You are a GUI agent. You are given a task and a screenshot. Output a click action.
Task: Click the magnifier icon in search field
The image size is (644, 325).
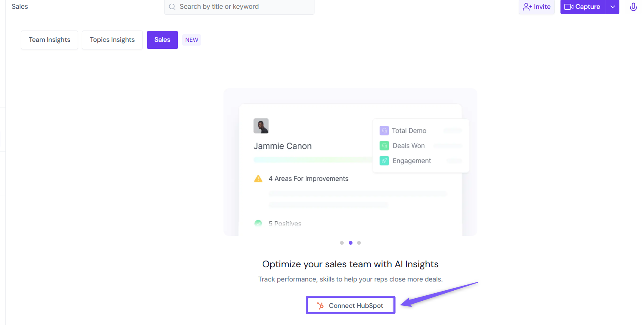[x=172, y=7]
